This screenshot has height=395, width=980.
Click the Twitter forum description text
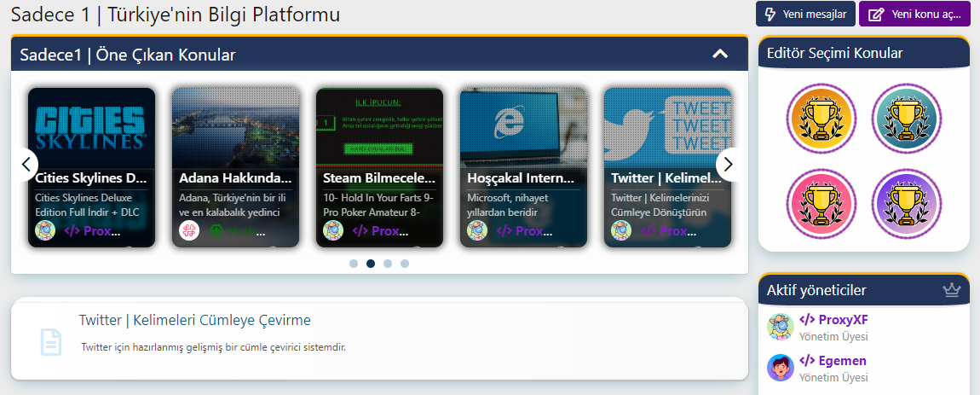tap(213, 346)
